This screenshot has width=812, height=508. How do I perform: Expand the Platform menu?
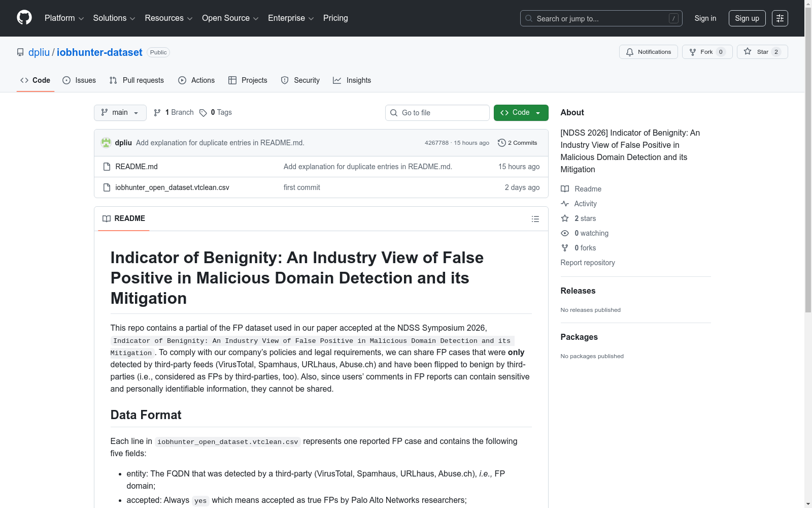point(64,18)
